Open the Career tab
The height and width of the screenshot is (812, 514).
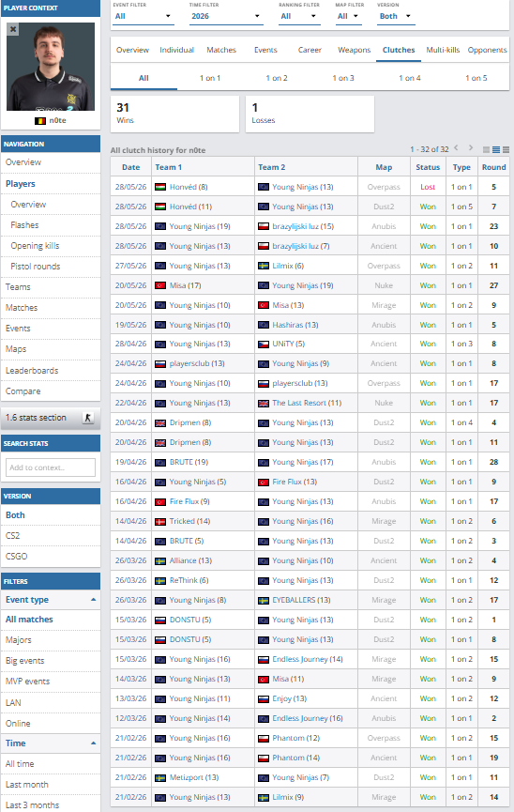[x=310, y=50]
